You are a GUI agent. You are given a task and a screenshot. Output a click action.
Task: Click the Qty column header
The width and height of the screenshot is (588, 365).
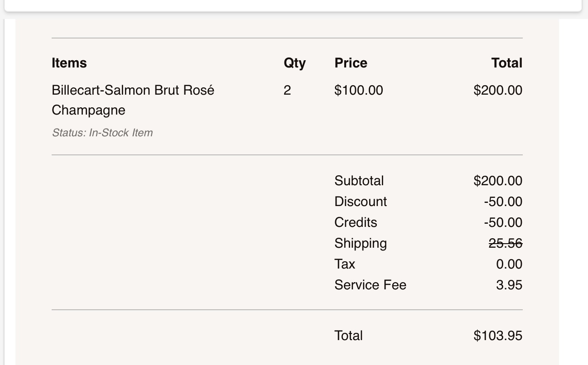pos(294,63)
